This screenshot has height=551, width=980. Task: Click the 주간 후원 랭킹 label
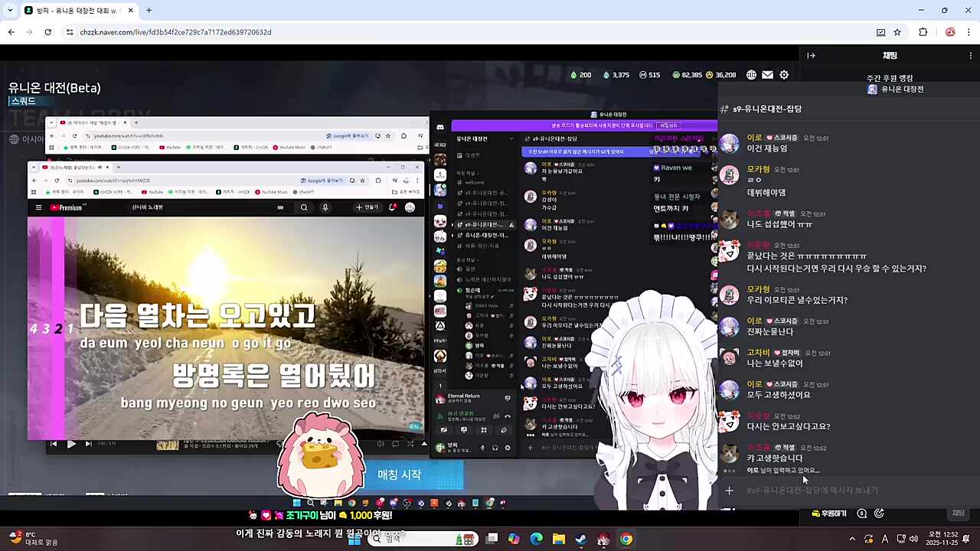pos(890,78)
